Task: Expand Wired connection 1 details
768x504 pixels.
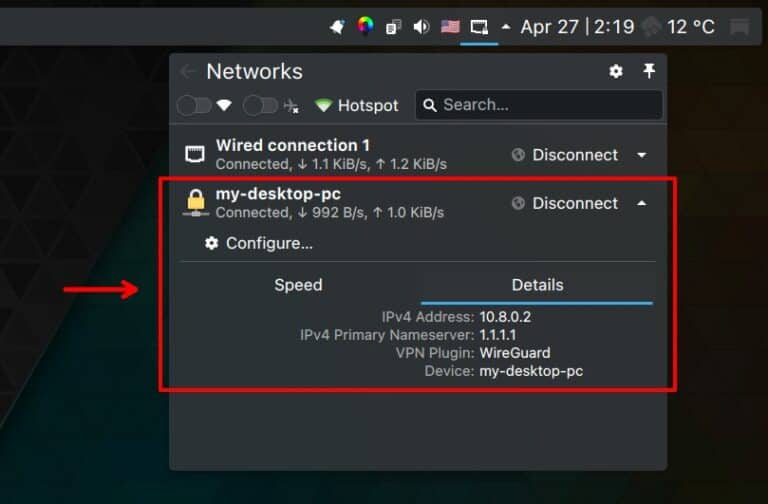Action: point(642,155)
